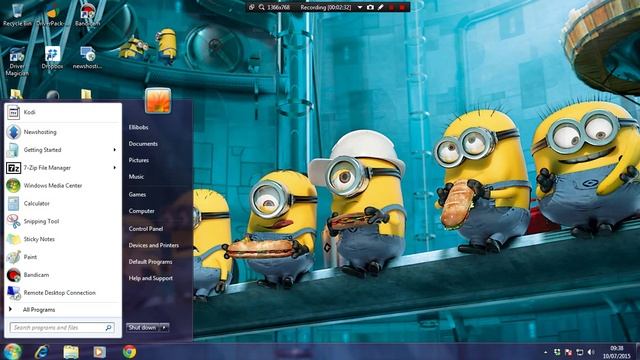Open Games from the Start menu

(137, 195)
